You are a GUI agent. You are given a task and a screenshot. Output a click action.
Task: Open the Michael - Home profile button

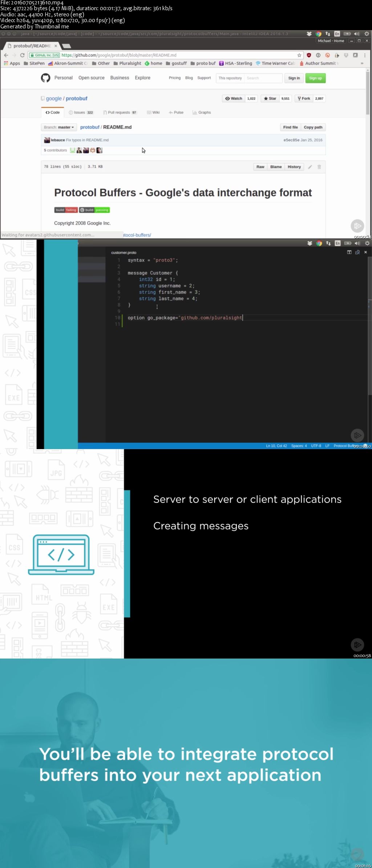tap(331, 41)
